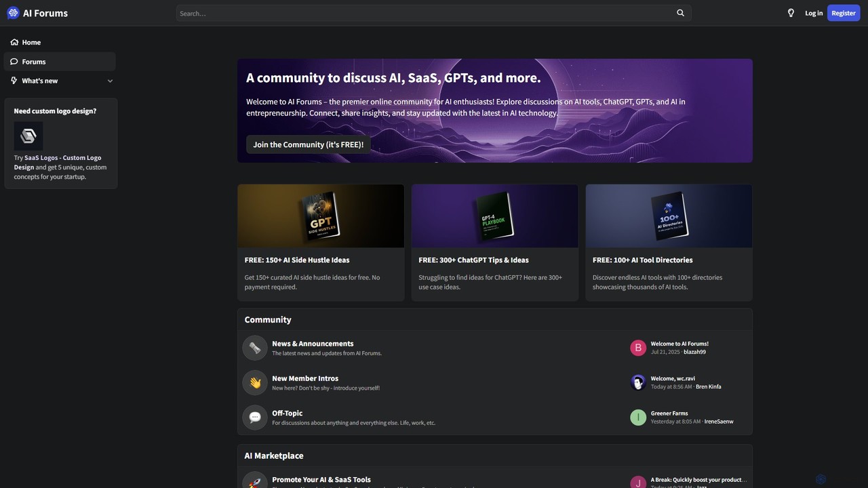
Task: Open FREE: 100+ AI Tool Directories link
Action: [643, 260]
